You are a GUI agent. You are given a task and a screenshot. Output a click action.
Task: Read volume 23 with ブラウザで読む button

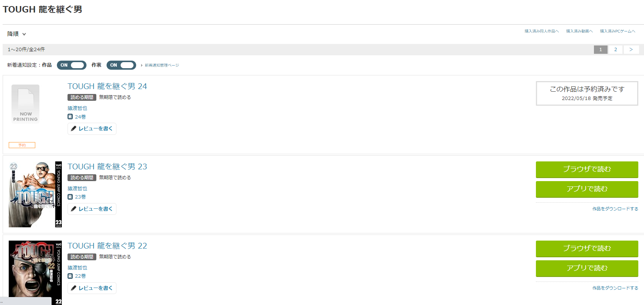[587, 169]
